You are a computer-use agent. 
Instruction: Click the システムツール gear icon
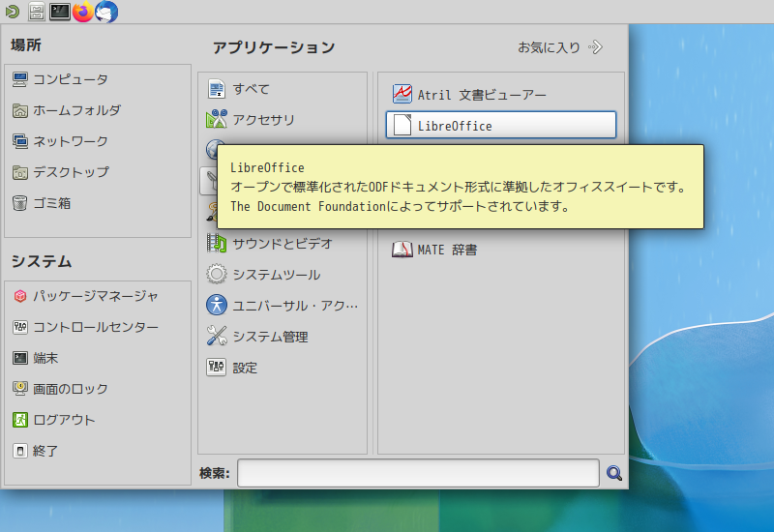pos(216,275)
